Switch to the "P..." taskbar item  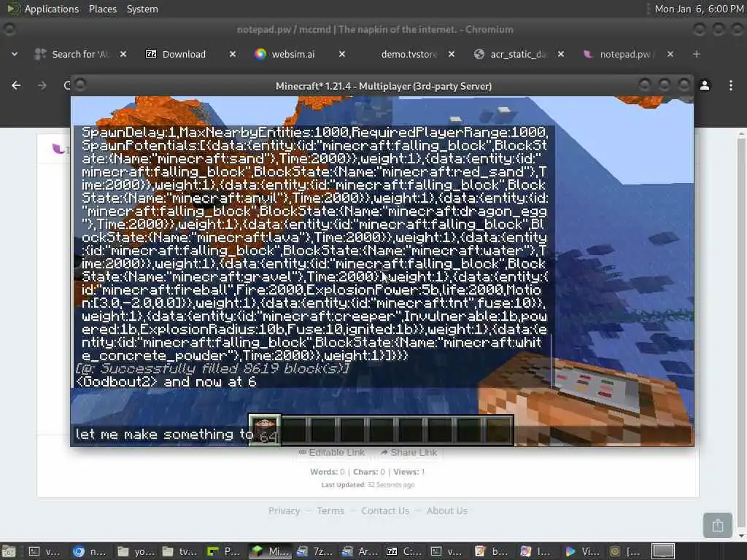225,551
